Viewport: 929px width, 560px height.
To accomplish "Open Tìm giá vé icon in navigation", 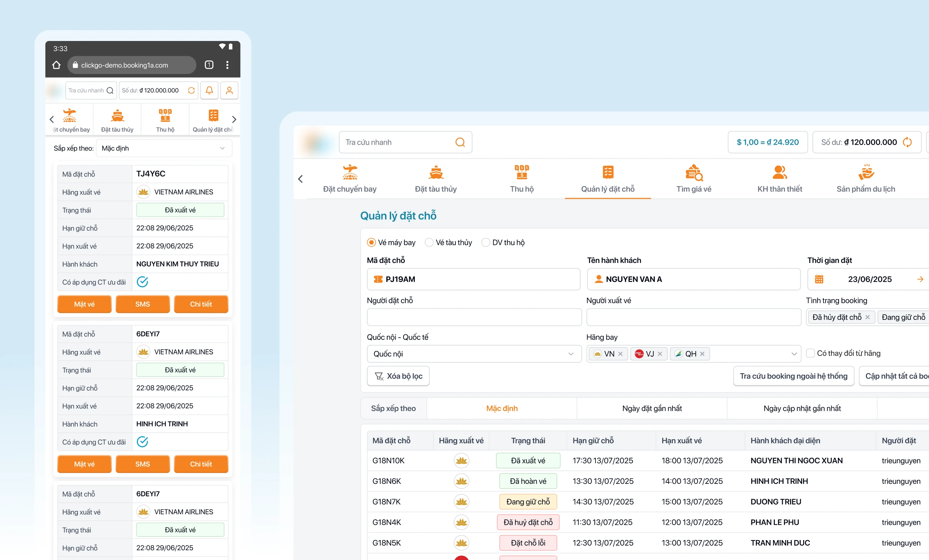I will [x=694, y=173].
